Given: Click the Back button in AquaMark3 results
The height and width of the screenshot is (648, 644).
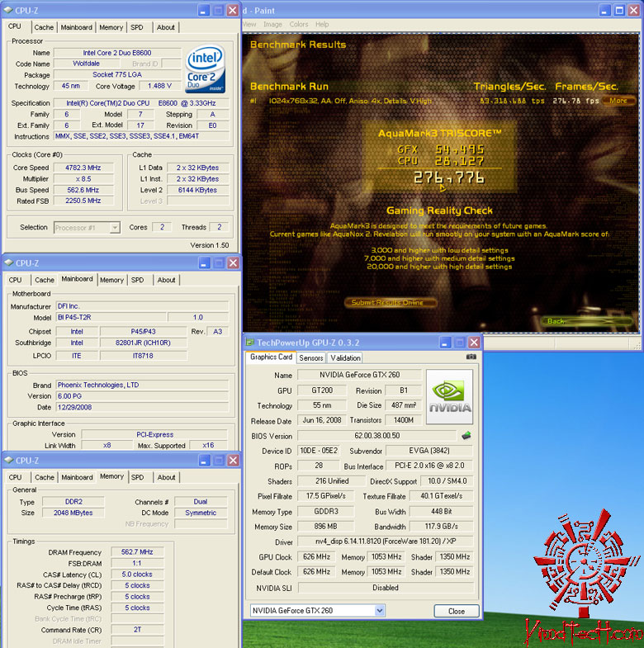Looking at the screenshot, I should 587,321.
